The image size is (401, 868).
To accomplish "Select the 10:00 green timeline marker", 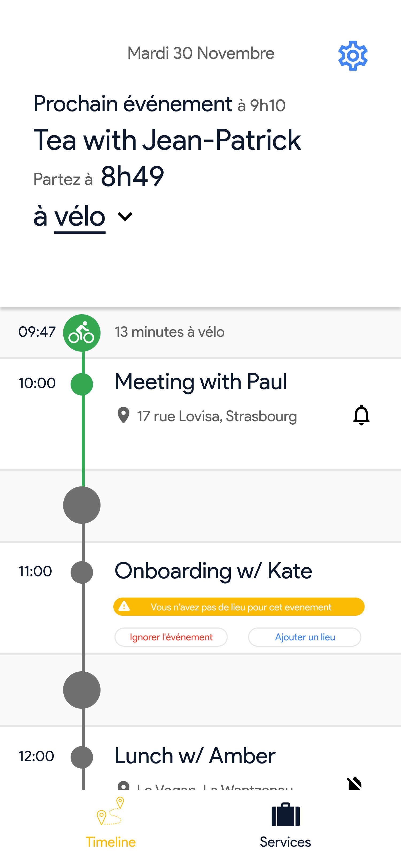I will pyautogui.click(x=82, y=384).
